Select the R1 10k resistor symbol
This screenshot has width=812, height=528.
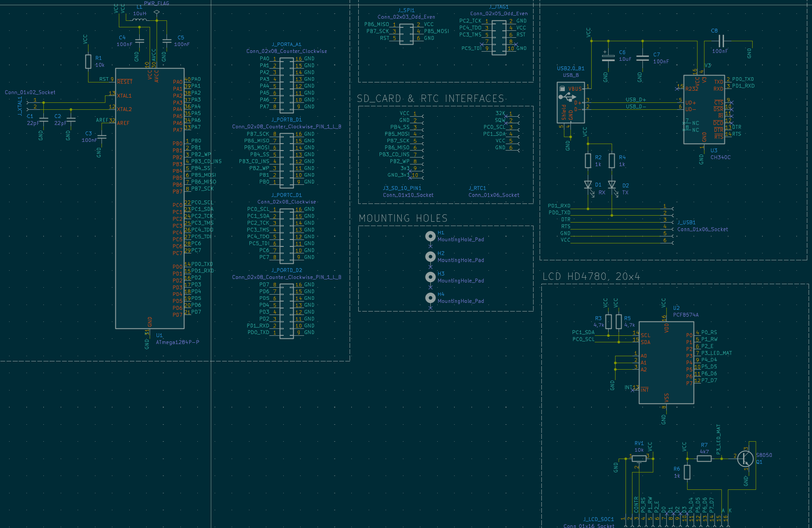[x=88, y=62]
